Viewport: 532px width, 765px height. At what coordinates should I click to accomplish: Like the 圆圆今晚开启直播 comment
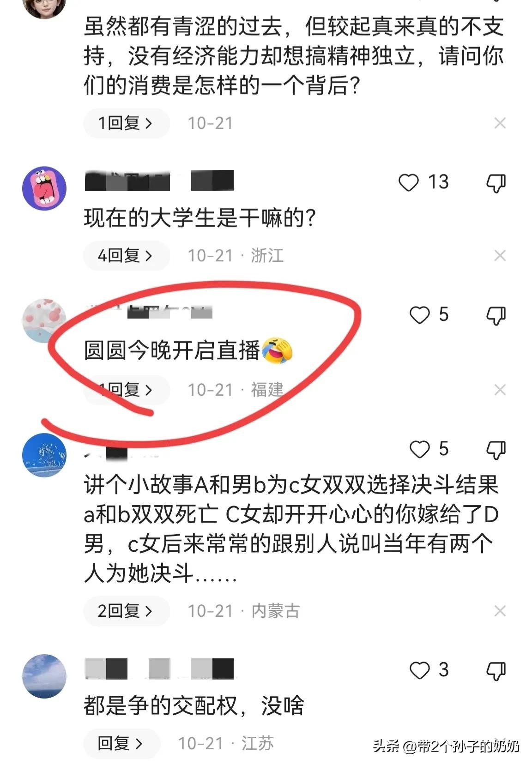420,315
